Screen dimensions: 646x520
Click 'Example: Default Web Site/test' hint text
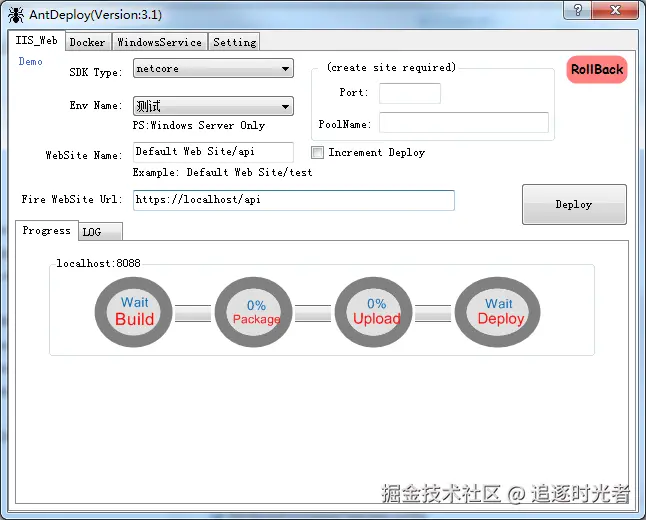[x=222, y=172]
